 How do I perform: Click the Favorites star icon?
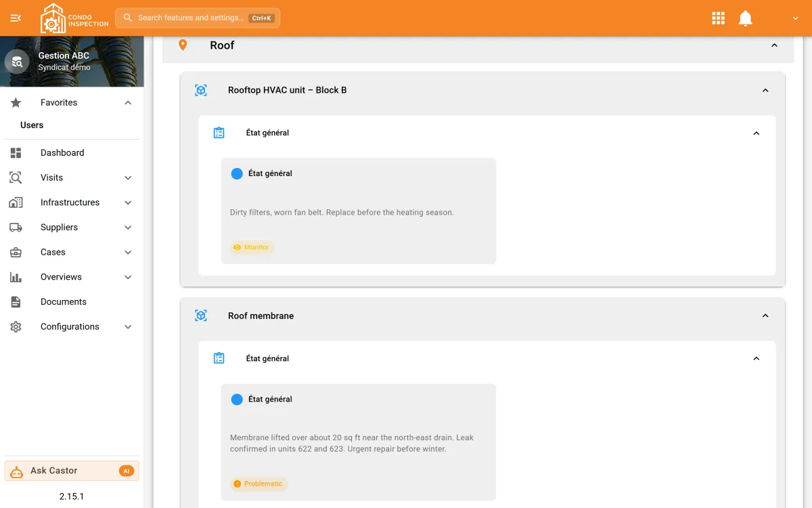tap(16, 102)
